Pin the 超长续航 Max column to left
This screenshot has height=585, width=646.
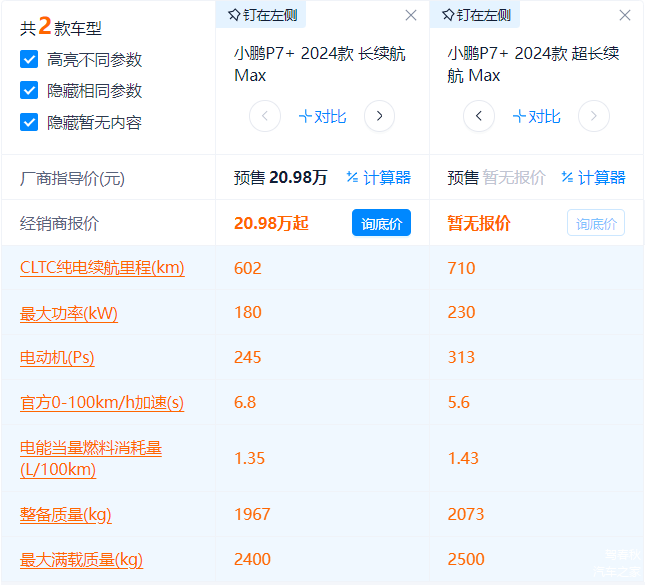pyautogui.click(x=475, y=15)
